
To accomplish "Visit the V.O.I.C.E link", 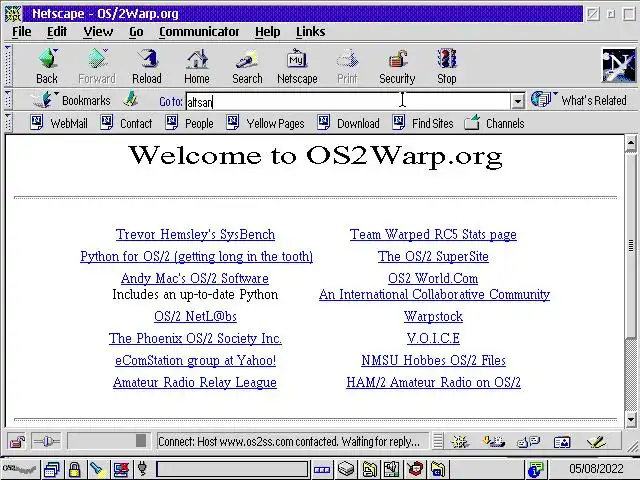I will pyautogui.click(x=433, y=338).
